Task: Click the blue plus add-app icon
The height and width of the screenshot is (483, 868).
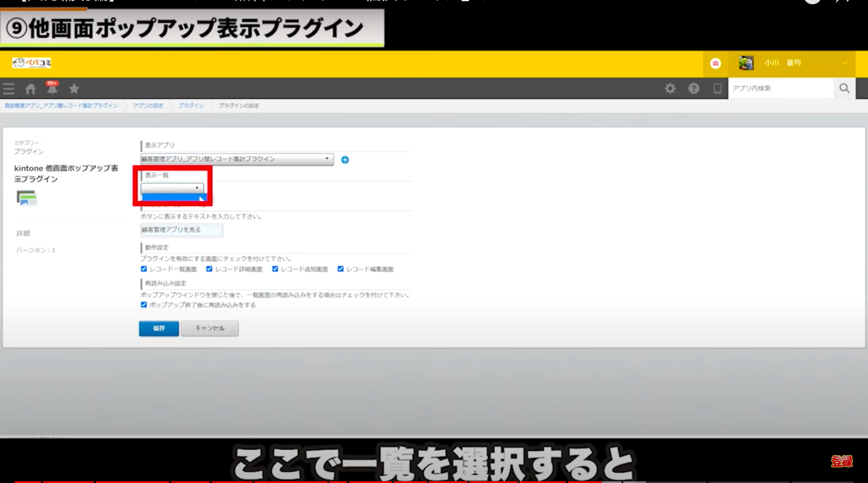Action: 345,160
